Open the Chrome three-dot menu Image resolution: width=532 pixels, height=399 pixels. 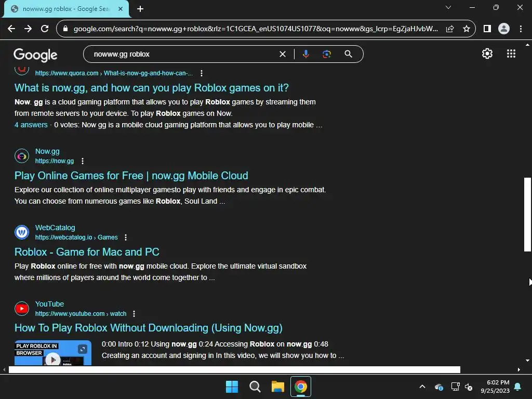[x=521, y=29]
